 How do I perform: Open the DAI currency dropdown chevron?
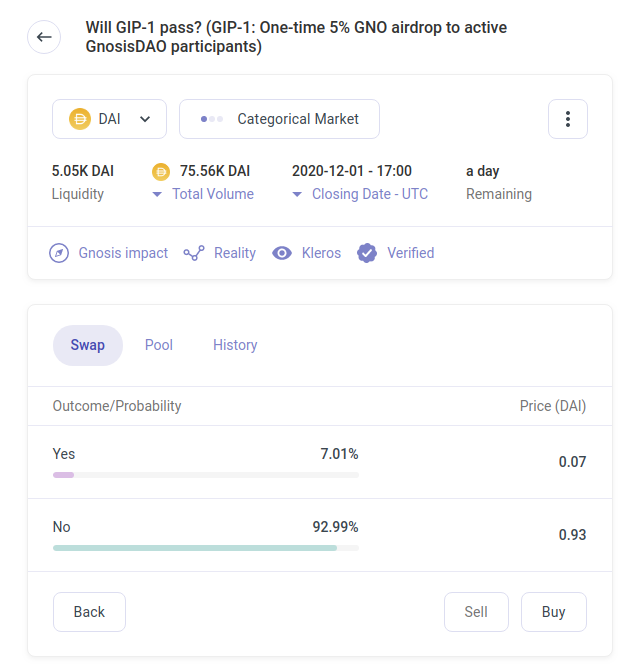pos(145,119)
